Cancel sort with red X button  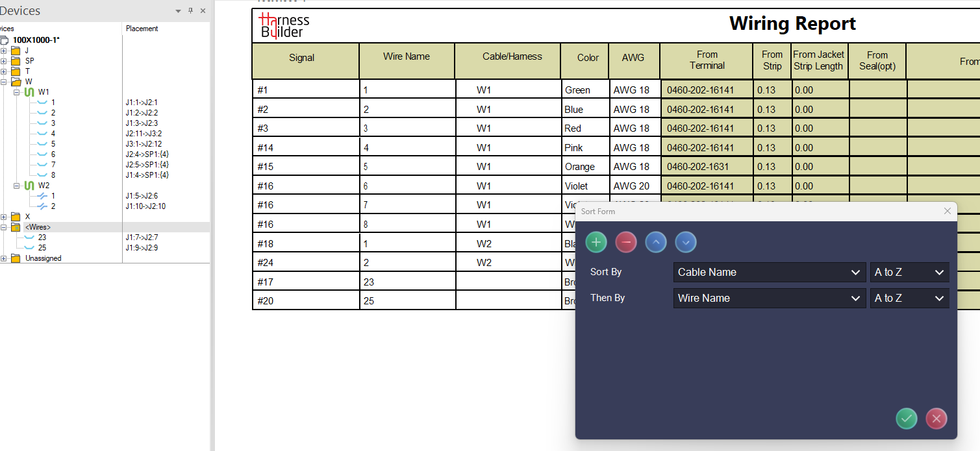coord(936,419)
